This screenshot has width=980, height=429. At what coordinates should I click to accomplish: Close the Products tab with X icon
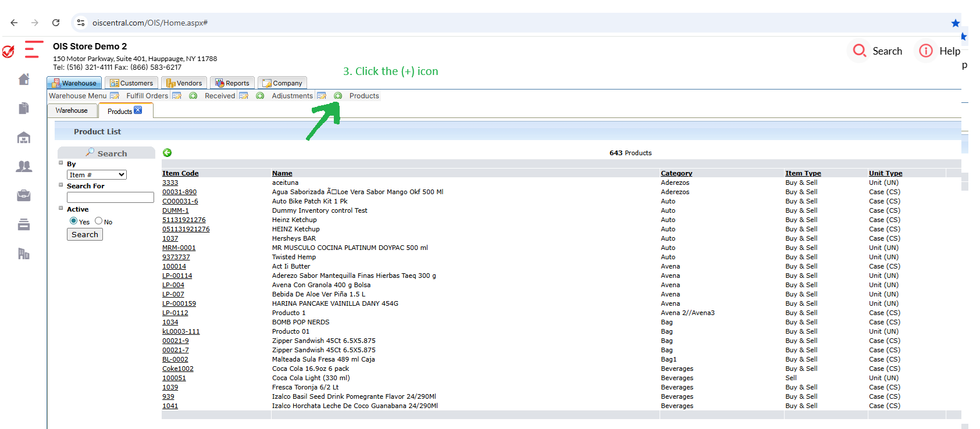138,110
